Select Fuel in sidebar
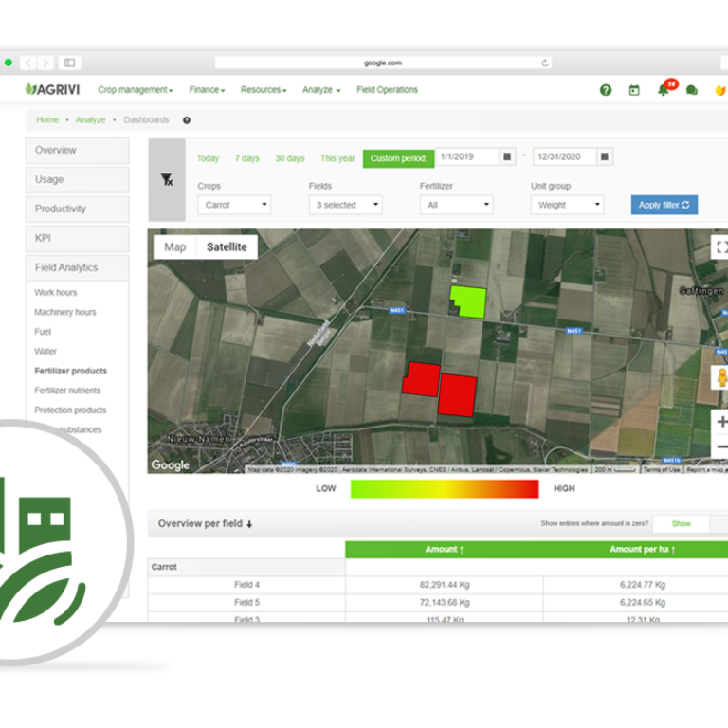The height and width of the screenshot is (728, 728). coord(43,332)
